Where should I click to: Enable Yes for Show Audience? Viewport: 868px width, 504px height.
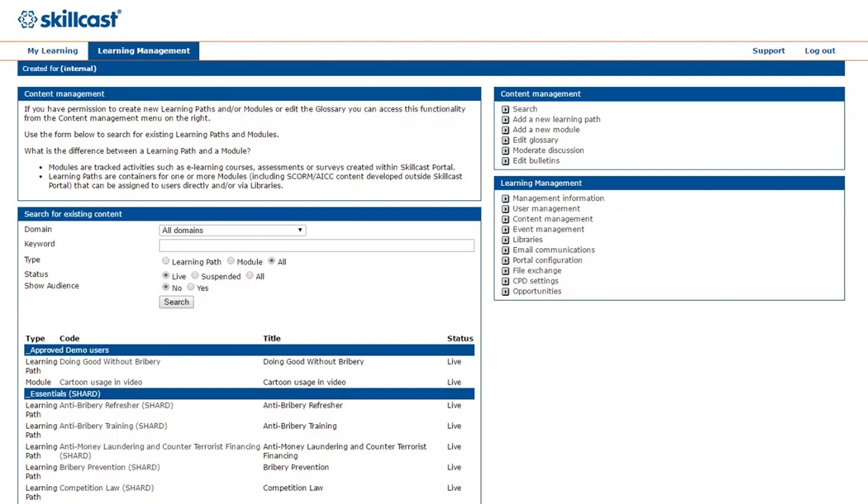click(191, 287)
